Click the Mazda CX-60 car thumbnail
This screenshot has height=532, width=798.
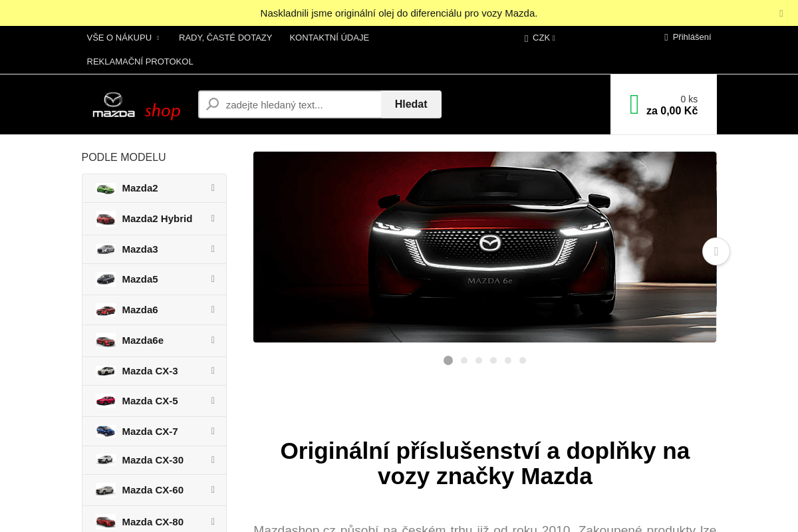pyautogui.click(x=105, y=490)
